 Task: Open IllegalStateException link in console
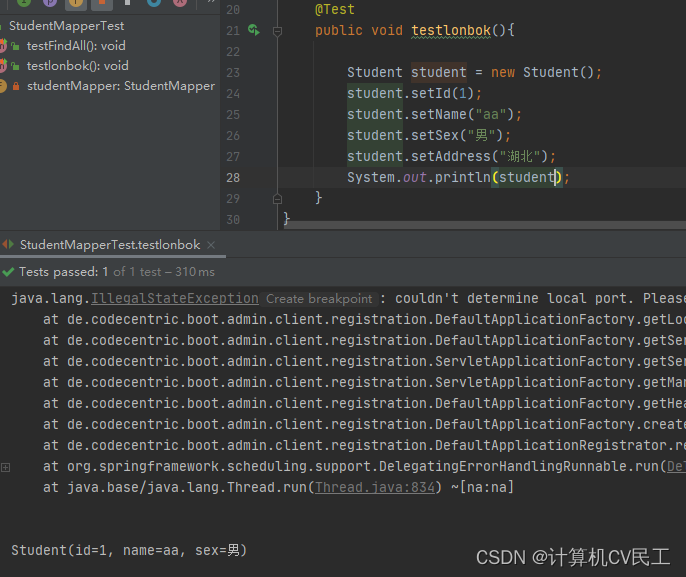(175, 298)
